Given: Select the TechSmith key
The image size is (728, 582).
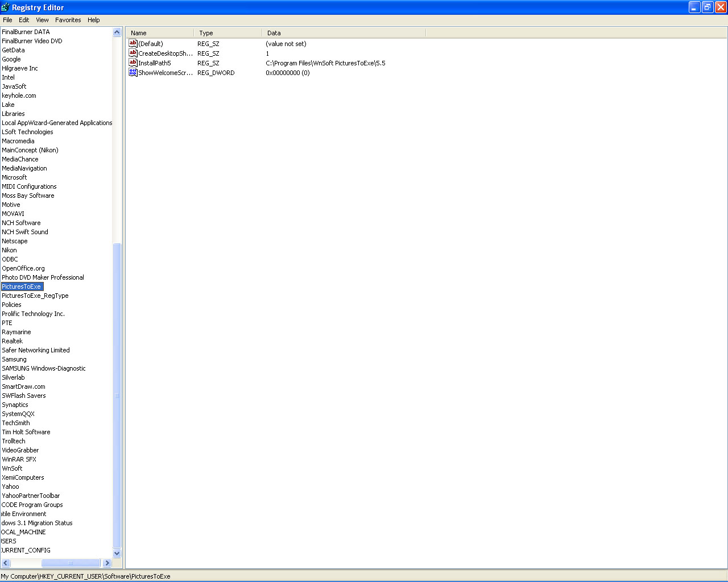Looking at the screenshot, I should (16, 423).
